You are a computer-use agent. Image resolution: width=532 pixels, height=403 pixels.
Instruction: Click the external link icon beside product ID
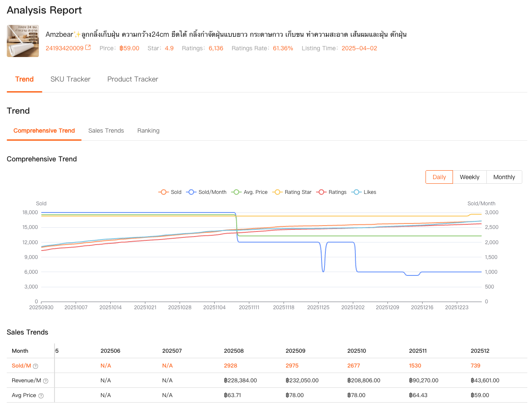[88, 48]
